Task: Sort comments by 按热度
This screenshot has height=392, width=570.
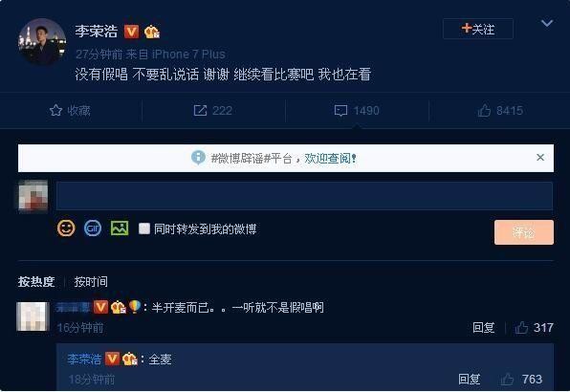Action: pos(36,281)
